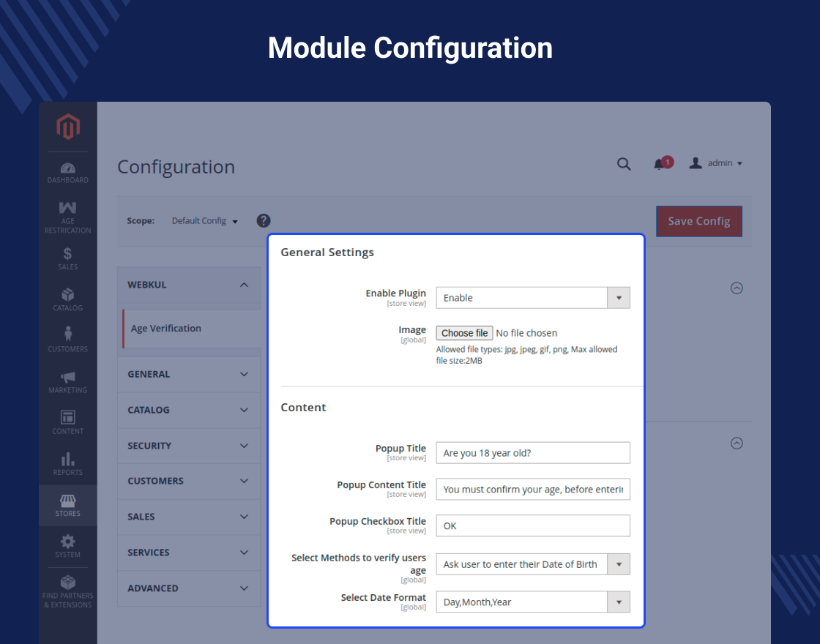Click the Save Config button

coord(699,221)
